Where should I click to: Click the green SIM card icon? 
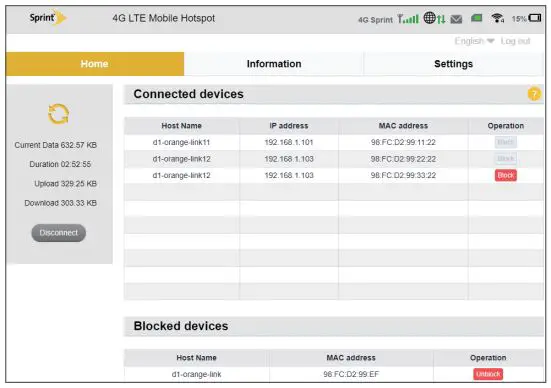pyautogui.click(x=476, y=17)
